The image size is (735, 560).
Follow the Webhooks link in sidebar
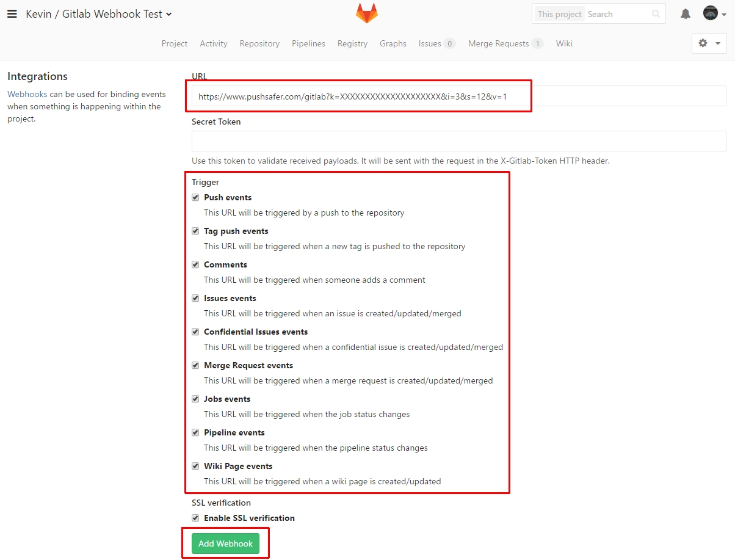27,94
